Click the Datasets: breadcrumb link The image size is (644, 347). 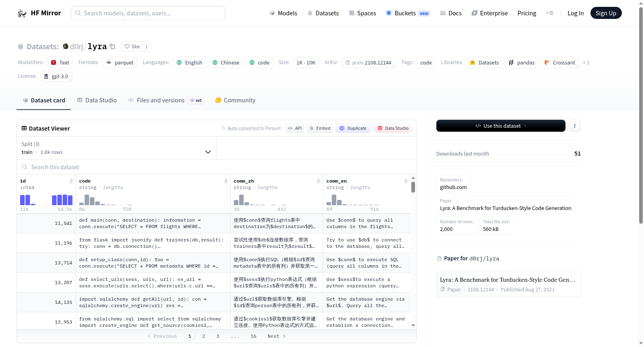pyautogui.click(x=42, y=46)
